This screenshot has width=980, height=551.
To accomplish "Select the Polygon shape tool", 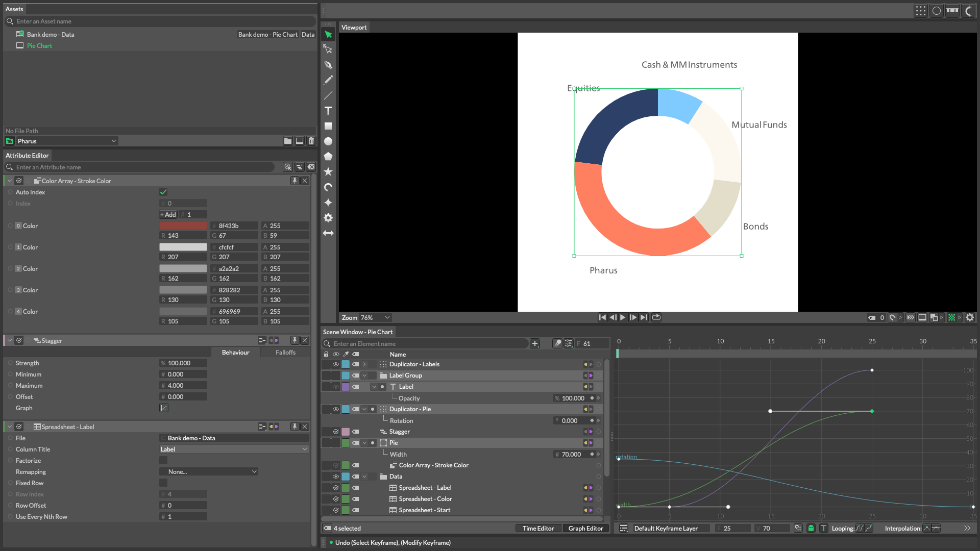I will coord(328,157).
